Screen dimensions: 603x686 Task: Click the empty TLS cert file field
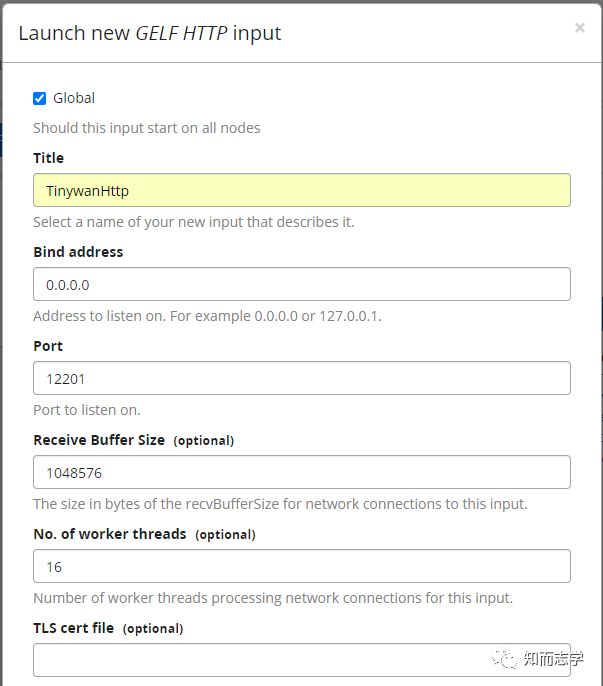(x=301, y=660)
